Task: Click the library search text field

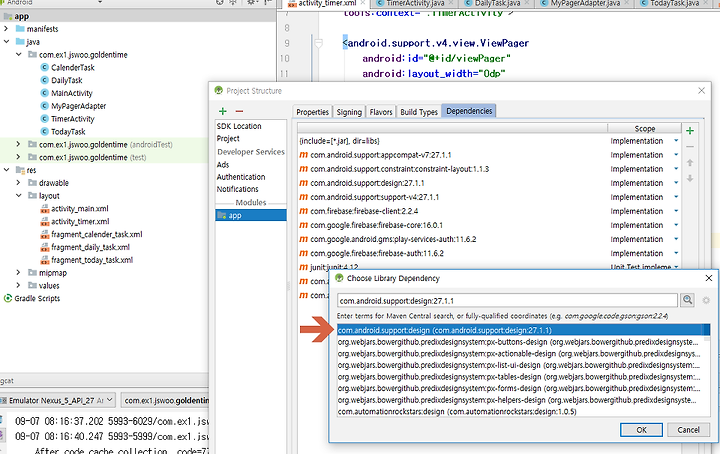Action: pos(507,301)
